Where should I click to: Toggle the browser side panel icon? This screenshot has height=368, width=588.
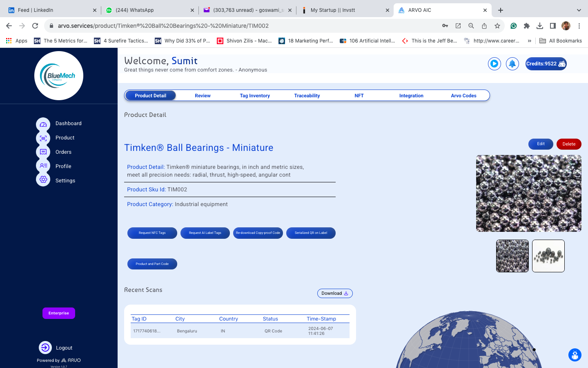pos(553,26)
